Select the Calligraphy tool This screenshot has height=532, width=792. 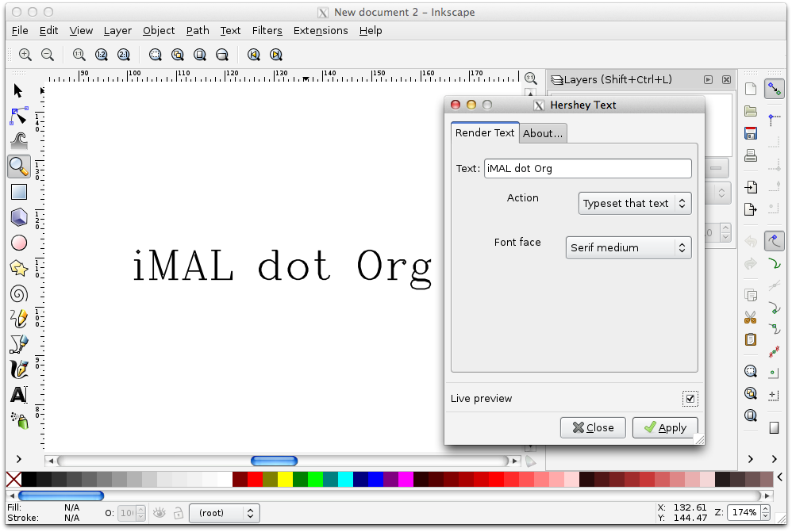point(19,369)
